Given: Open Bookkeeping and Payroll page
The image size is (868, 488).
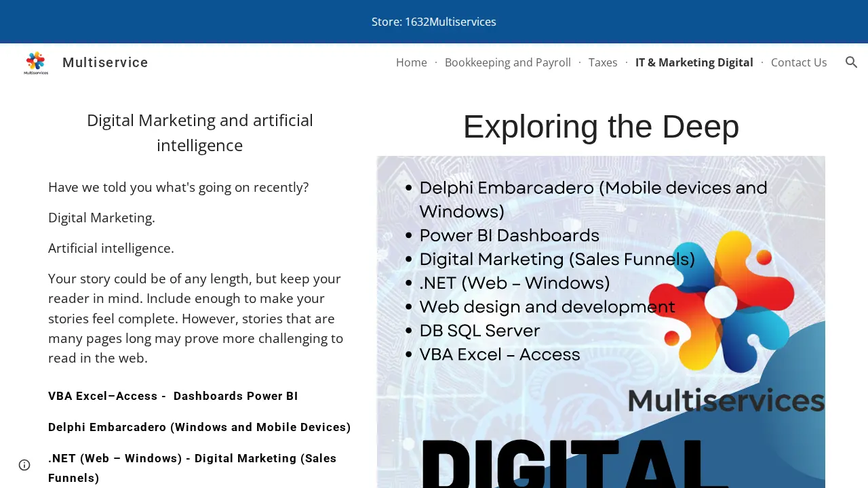Looking at the screenshot, I should pyautogui.click(x=508, y=62).
